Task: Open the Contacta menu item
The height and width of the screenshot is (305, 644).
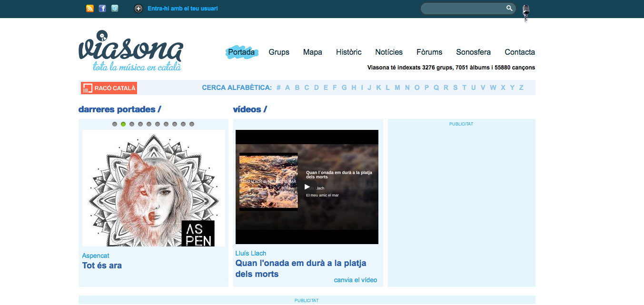Action: [520, 52]
